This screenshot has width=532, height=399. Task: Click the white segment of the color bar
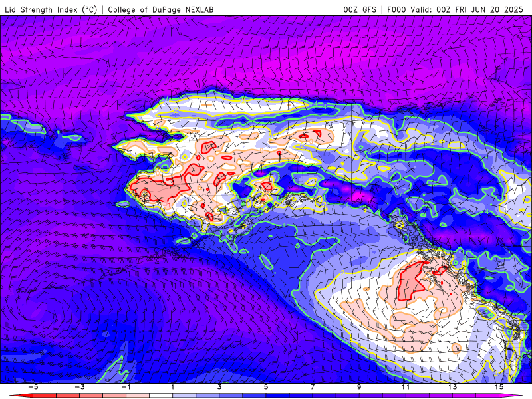tap(161, 396)
